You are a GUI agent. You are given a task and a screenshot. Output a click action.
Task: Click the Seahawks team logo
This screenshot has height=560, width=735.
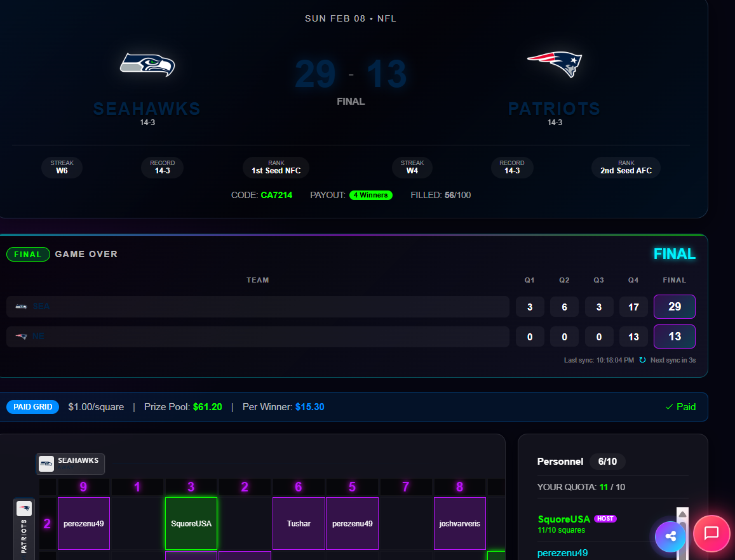(x=147, y=65)
